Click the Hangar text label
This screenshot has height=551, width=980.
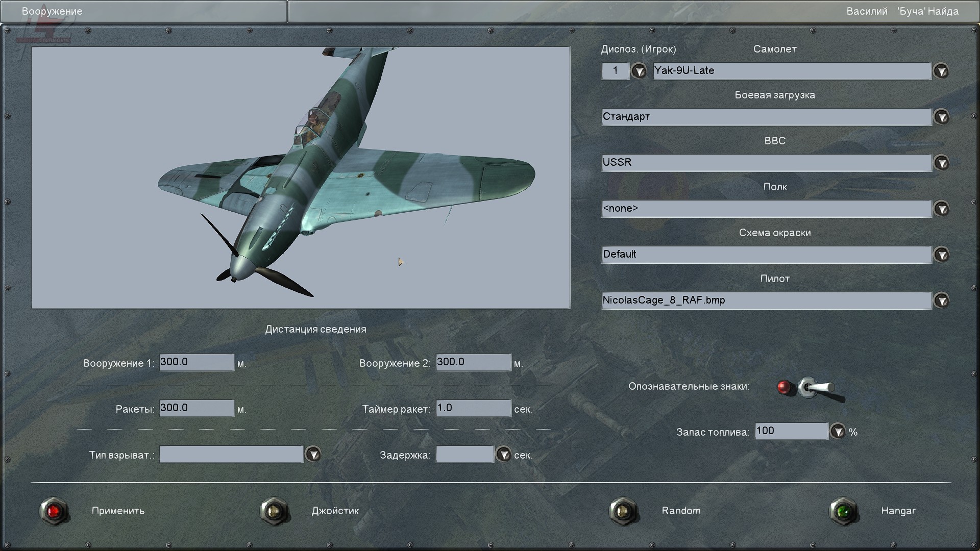point(898,511)
